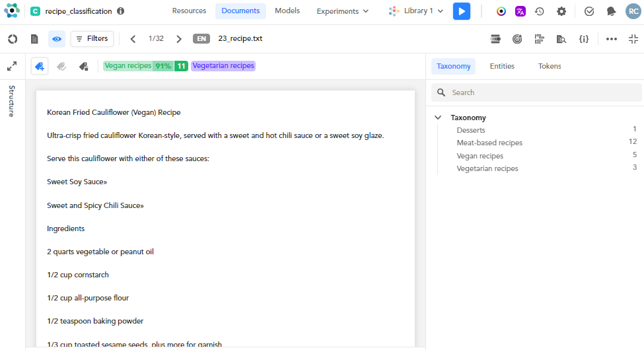Open the document search magnifier icon

[561, 39]
